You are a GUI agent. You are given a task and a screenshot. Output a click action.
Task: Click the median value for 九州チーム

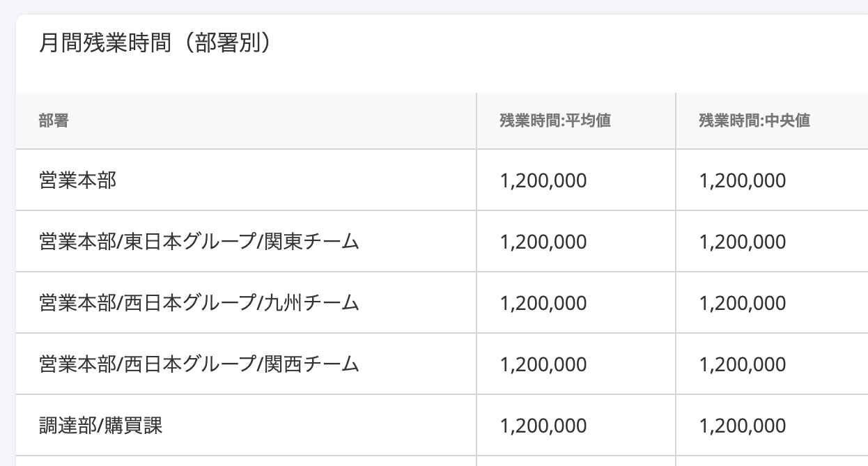tap(743, 304)
